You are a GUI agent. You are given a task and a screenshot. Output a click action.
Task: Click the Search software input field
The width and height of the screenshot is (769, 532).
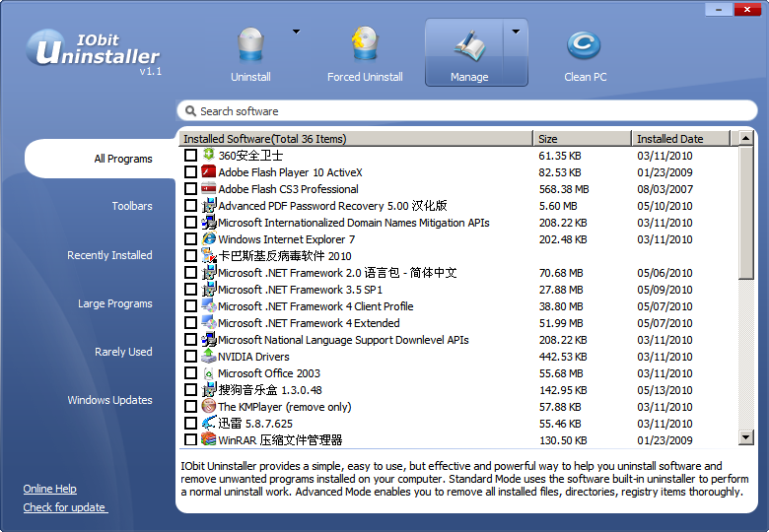[463, 111]
